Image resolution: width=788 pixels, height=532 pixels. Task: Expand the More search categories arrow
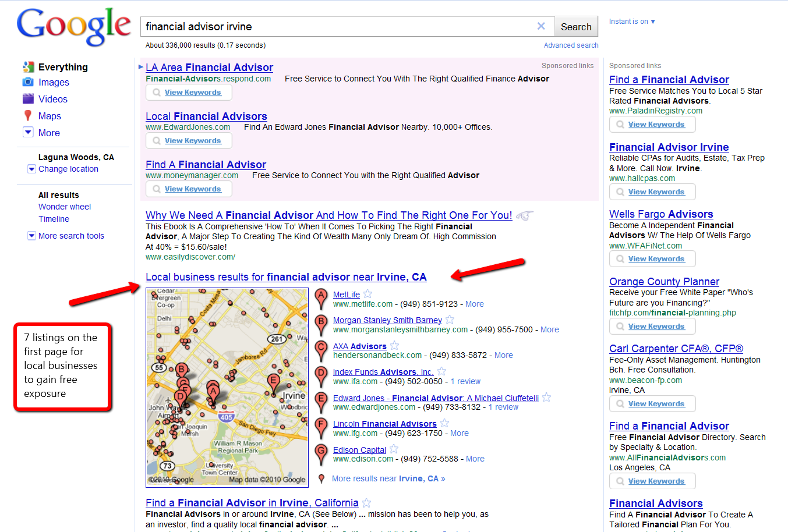pyautogui.click(x=28, y=132)
